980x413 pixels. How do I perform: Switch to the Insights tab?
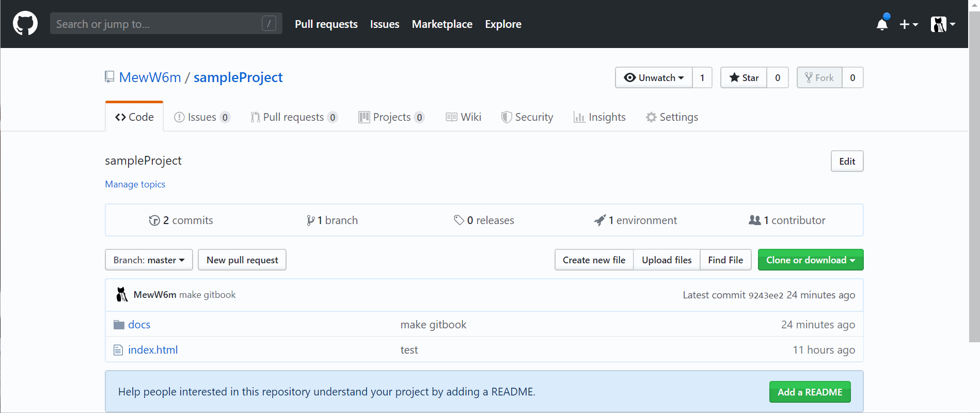click(599, 117)
